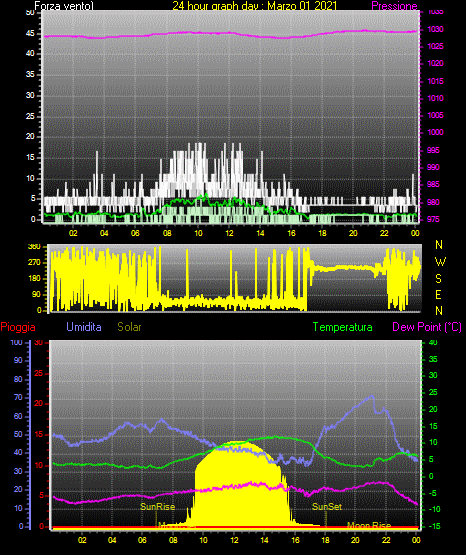Image resolution: width=466 pixels, height=555 pixels.
Task: Click the S wind direction label
Action: pyautogui.click(x=438, y=279)
